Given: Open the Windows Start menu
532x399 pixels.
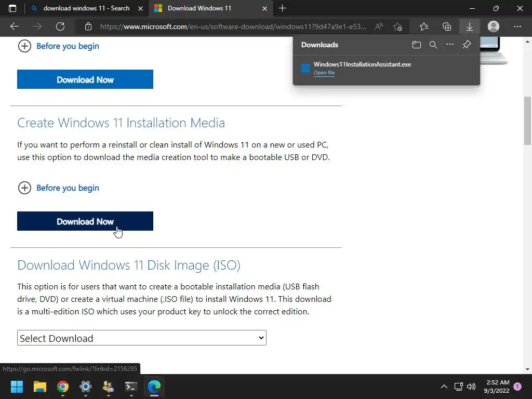Looking at the screenshot, I should coord(17,387).
